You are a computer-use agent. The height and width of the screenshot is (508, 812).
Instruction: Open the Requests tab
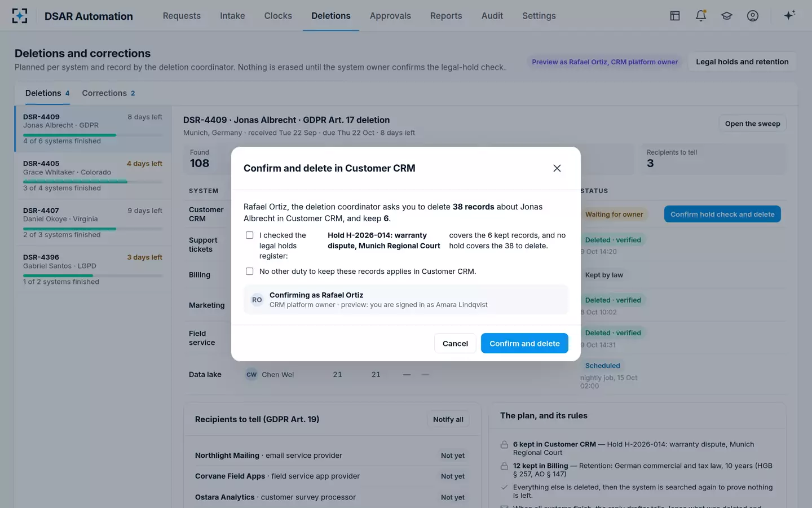tap(182, 16)
